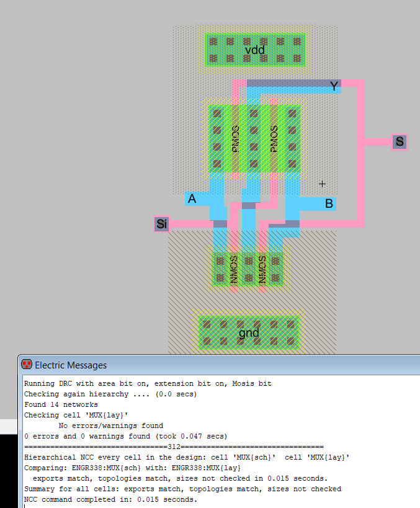Screen dimensions: 420x508
Task: Select the 'Hierarchical NCC every cell' line
Action: tap(186, 457)
